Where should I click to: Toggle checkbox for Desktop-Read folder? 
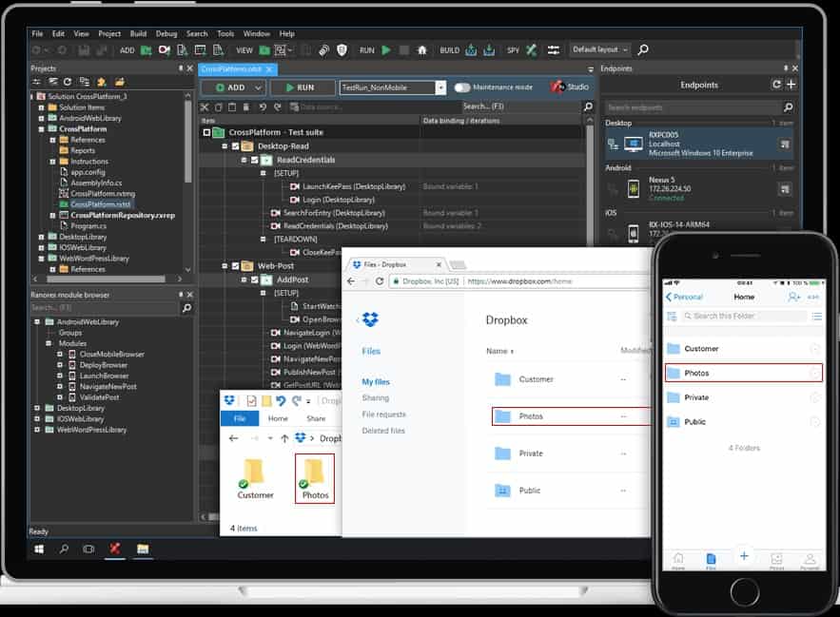[x=235, y=146]
